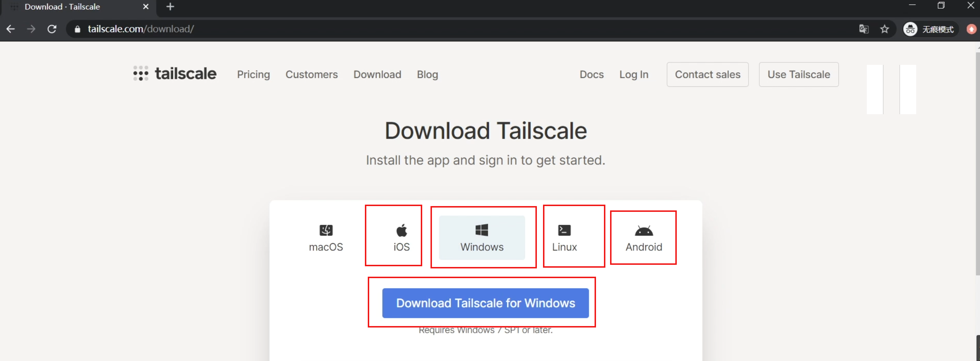The height and width of the screenshot is (361, 980).
Task: Select the Windows platform option
Action: tap(482, 237)
